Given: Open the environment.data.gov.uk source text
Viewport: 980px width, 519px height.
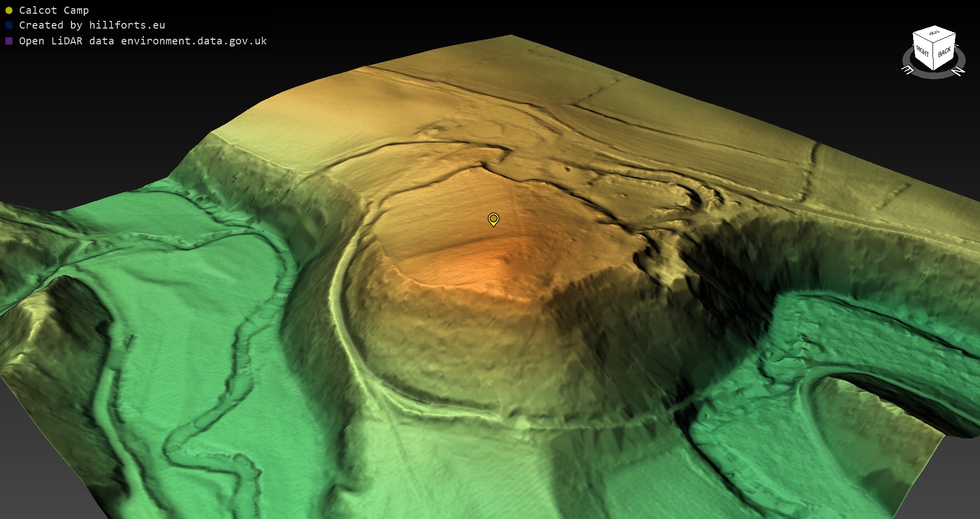Looking at the screenshot, I should click(x=193, y=41).
